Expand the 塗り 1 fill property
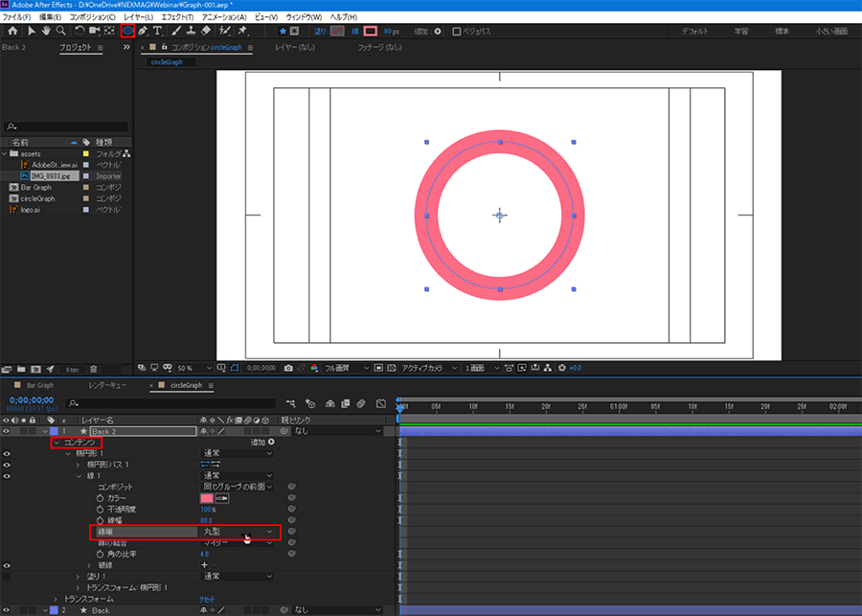 click(79, 576)
